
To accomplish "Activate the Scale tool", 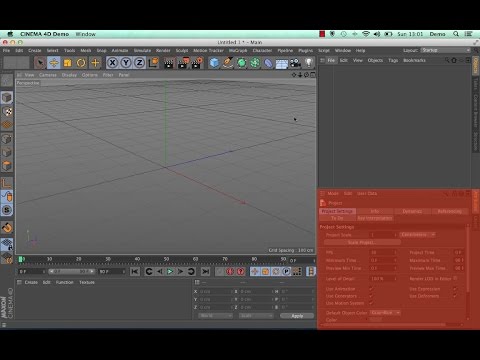I will [68, 63].
